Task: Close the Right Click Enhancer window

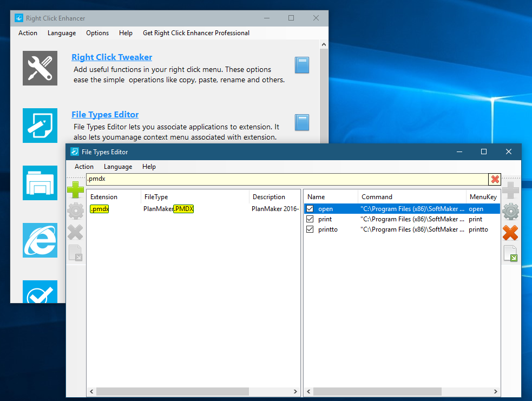Action: point(316,18)
